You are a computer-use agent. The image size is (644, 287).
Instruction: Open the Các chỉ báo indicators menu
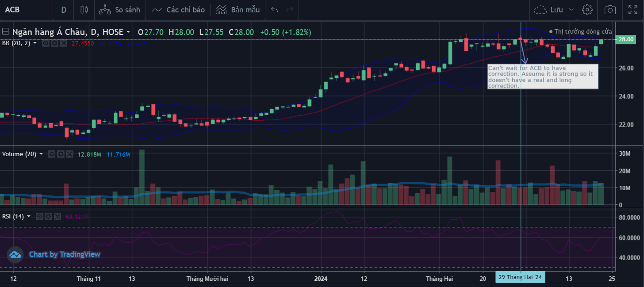(x=178, y=10)
